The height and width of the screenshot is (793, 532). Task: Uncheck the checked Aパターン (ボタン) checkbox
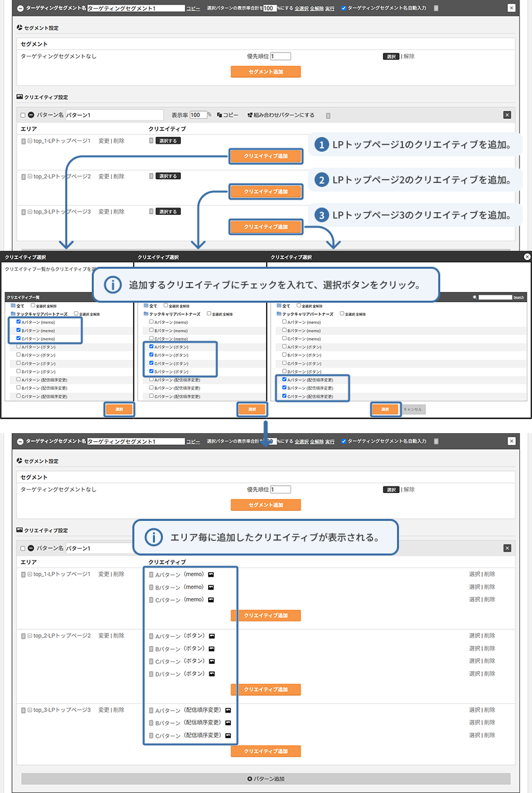coord(151,347)
